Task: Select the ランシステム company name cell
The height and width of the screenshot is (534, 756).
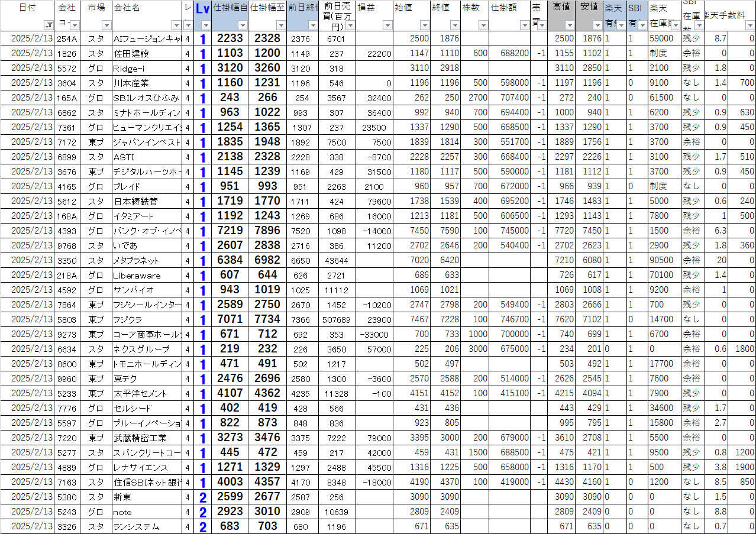Action: 147,526
